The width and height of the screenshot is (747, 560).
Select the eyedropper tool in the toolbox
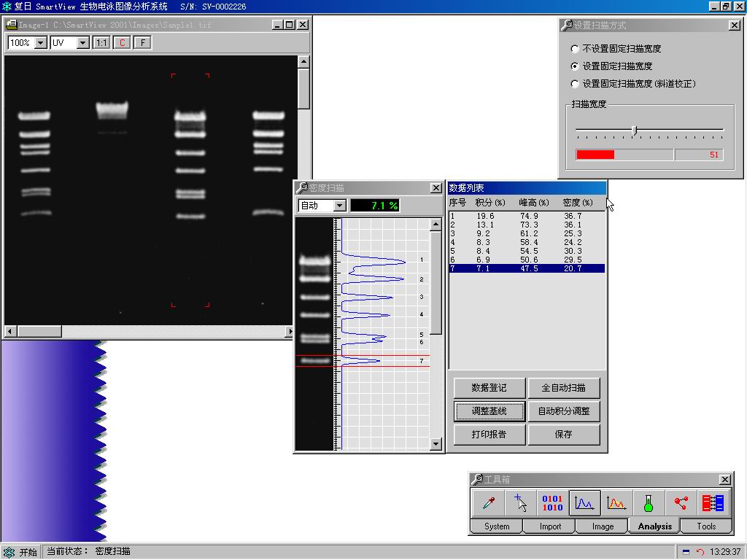488,503
